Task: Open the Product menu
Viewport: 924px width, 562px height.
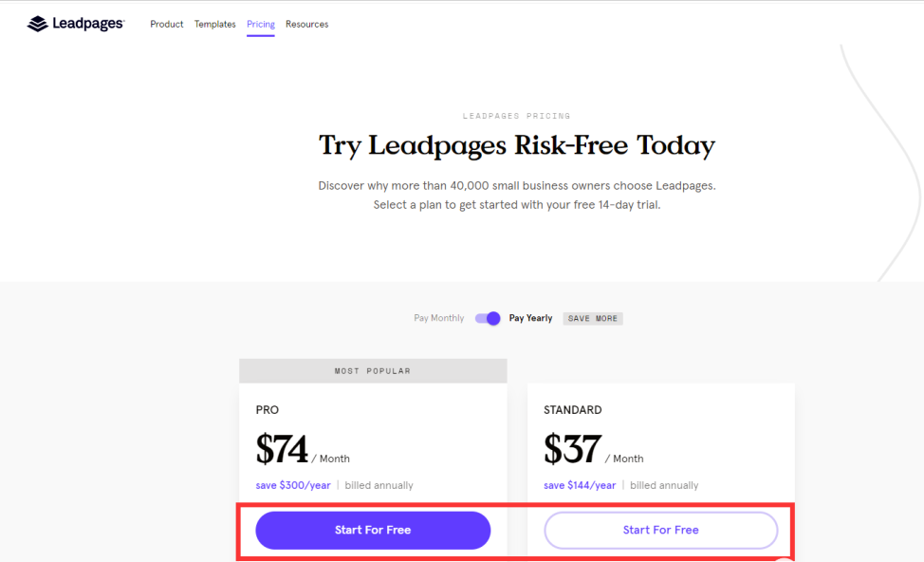Action: [x=167, y=25]
